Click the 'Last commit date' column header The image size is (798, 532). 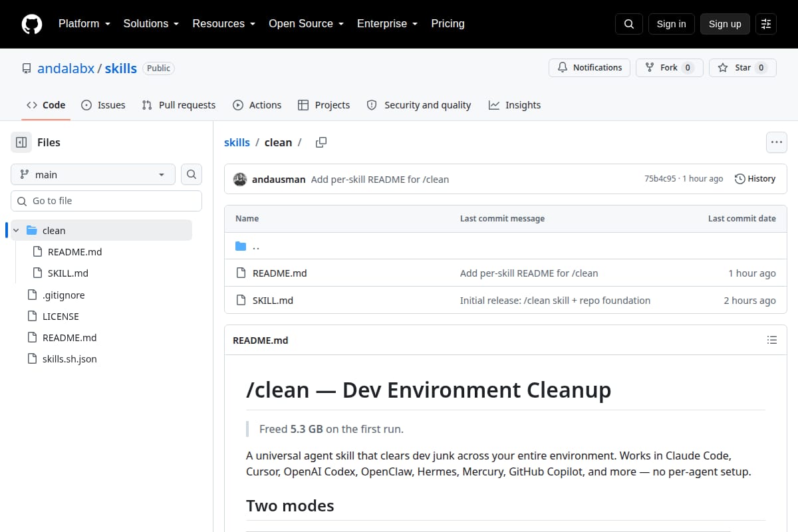coord(741,219)
